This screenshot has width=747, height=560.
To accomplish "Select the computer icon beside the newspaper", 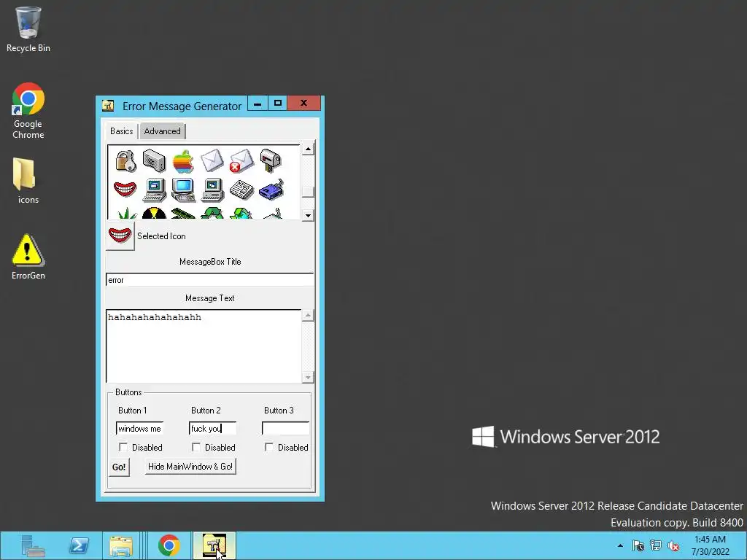I will coord(212,190).
